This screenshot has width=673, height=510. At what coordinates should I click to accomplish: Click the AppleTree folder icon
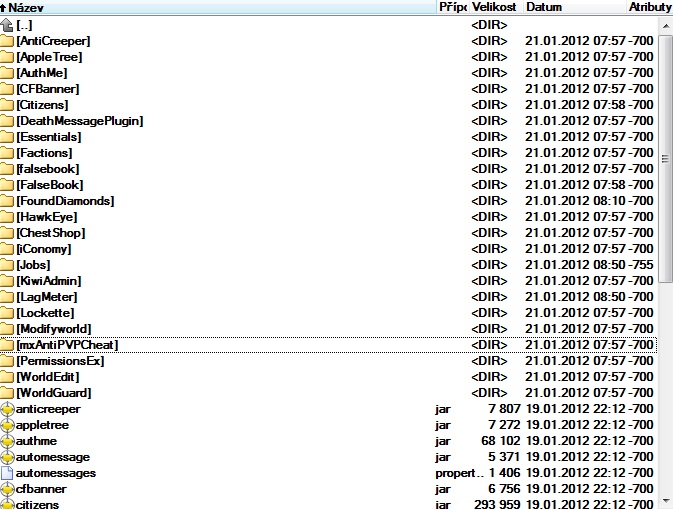pos(7,57)
